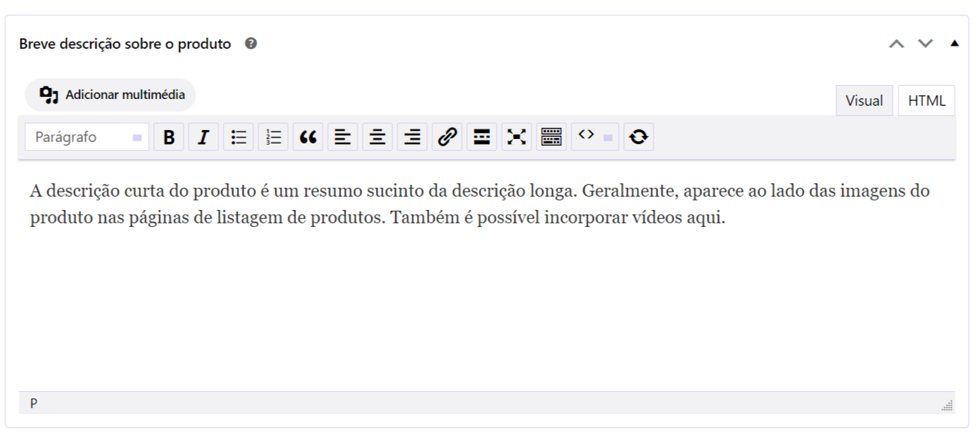
Task: Click the P element path indicator
Action: (33, 403)
